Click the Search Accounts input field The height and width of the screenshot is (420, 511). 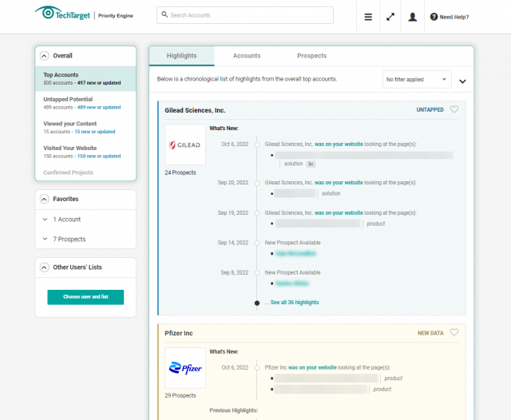tap(245, 15)
